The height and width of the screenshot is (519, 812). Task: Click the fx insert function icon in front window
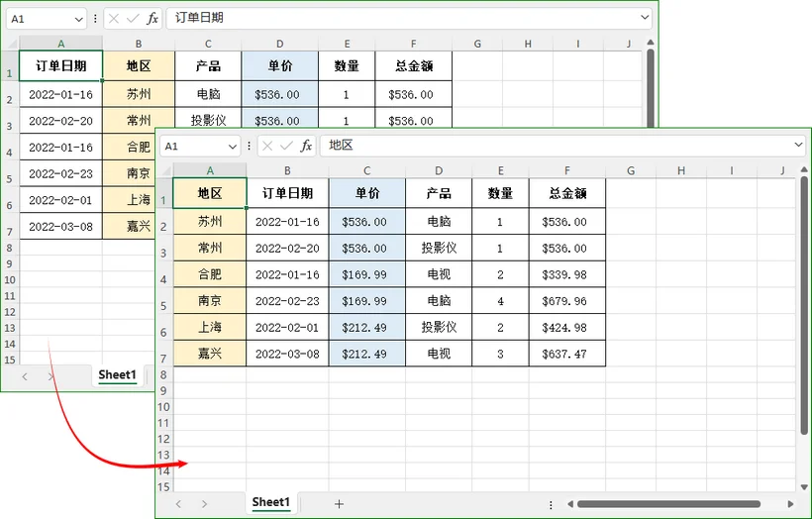pos(306,147)
